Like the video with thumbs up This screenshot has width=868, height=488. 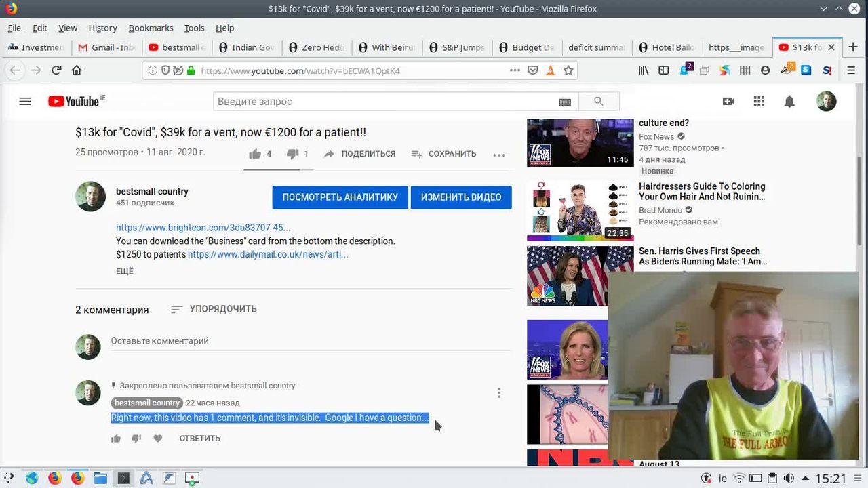(x=255, y=154)
